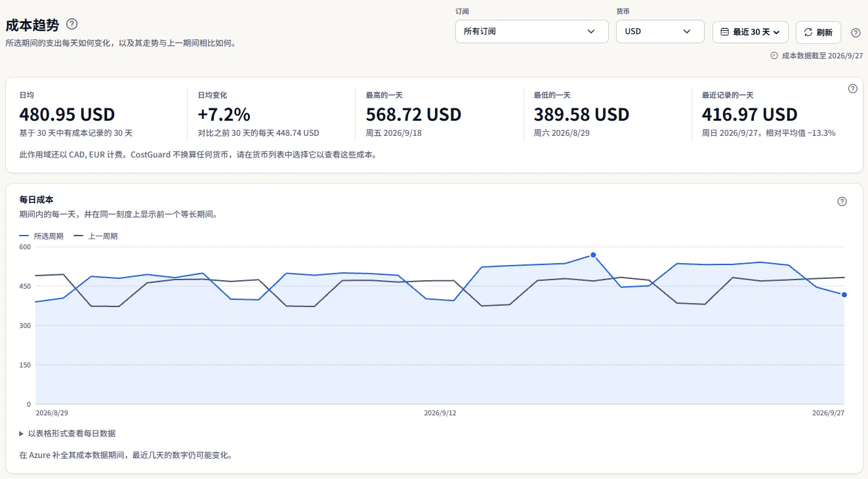The width and height of the screenshot is (868, 479).
Task: Click the CostGuard currency notice text
Action: click(x=198, y=156)
